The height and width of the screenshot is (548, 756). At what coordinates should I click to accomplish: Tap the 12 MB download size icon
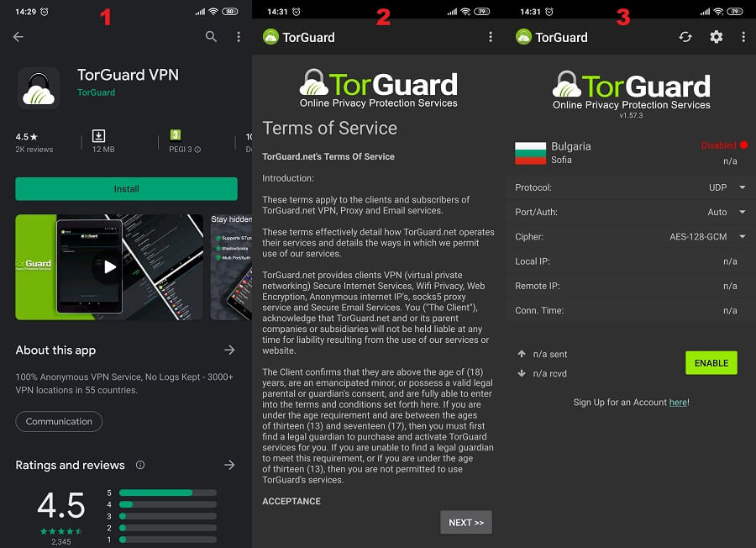pos(98,135)
